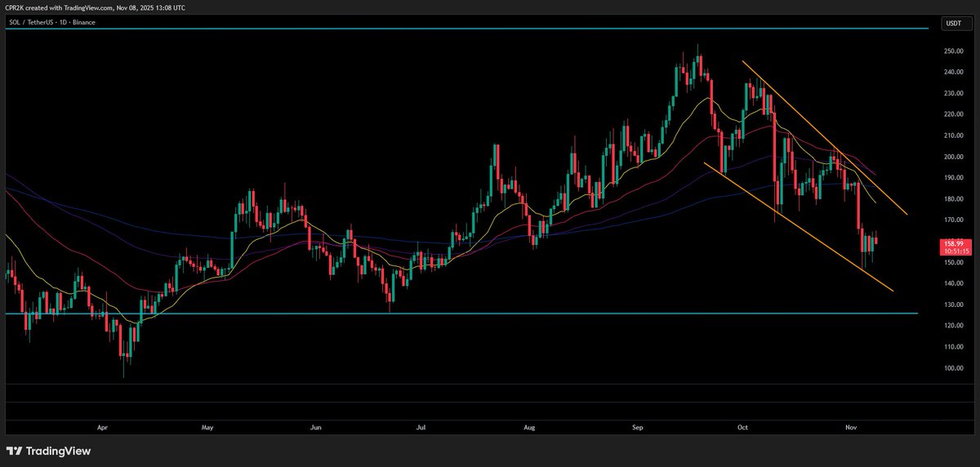
Task: Click the 130.00 price axis label
Action: 954,305
